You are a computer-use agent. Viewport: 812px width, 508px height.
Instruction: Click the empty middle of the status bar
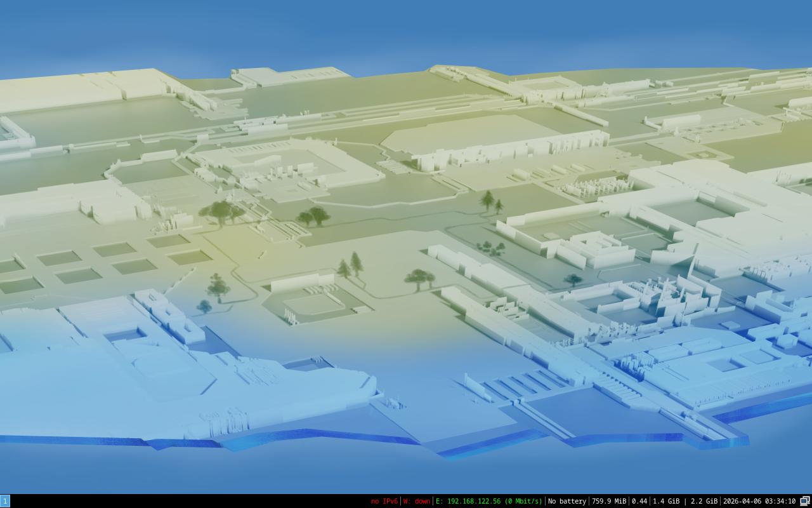point(190,501)
